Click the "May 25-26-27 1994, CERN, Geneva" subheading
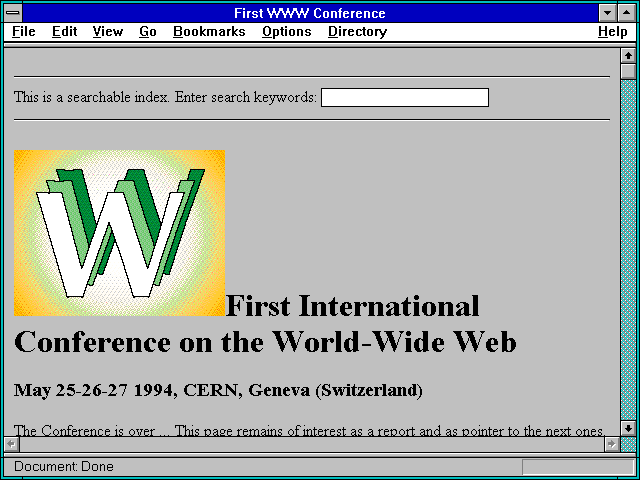 click(218, 390)
